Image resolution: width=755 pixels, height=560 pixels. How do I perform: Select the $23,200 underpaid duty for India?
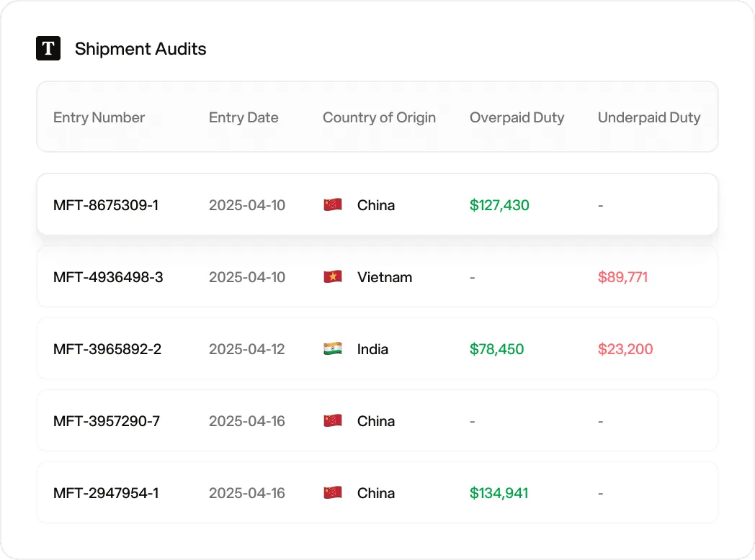point(625,349)
